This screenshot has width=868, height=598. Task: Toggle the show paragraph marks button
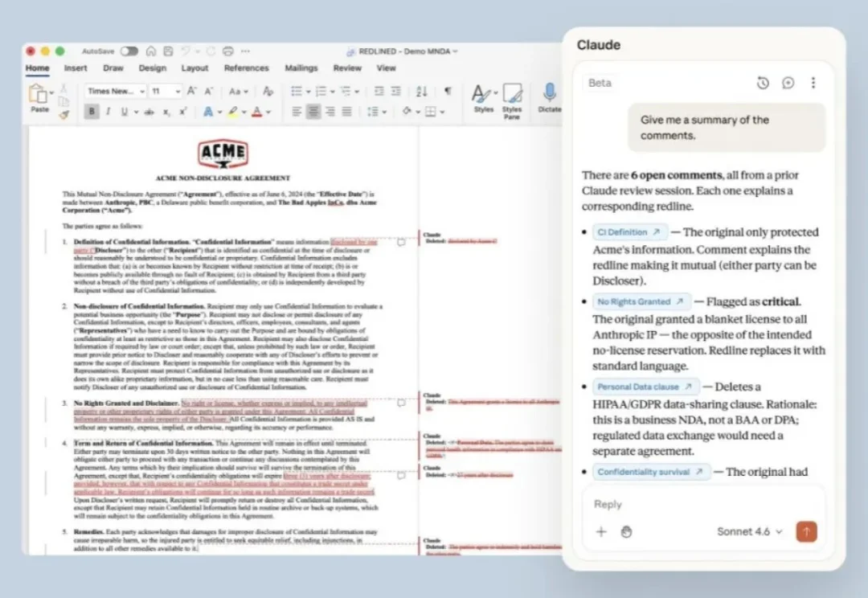(448, 91)
